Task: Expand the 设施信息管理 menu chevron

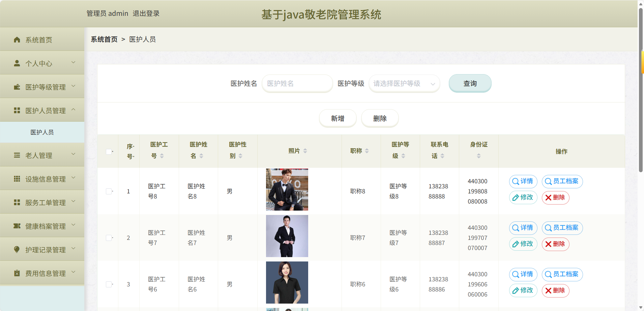Action: coord(73,178)
